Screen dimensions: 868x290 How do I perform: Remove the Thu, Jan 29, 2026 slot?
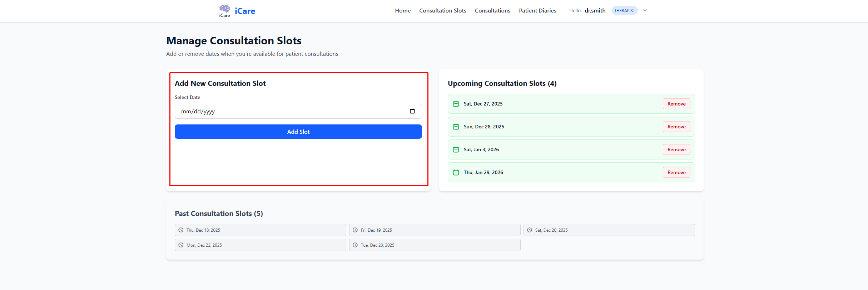pos(676,172)
